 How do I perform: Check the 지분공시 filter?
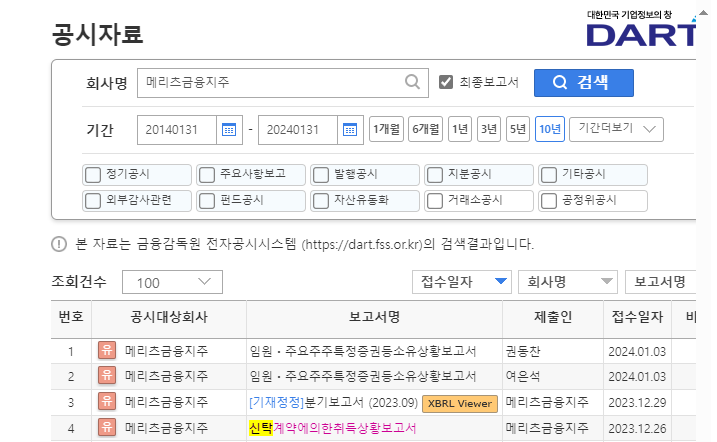pos(435,175)
